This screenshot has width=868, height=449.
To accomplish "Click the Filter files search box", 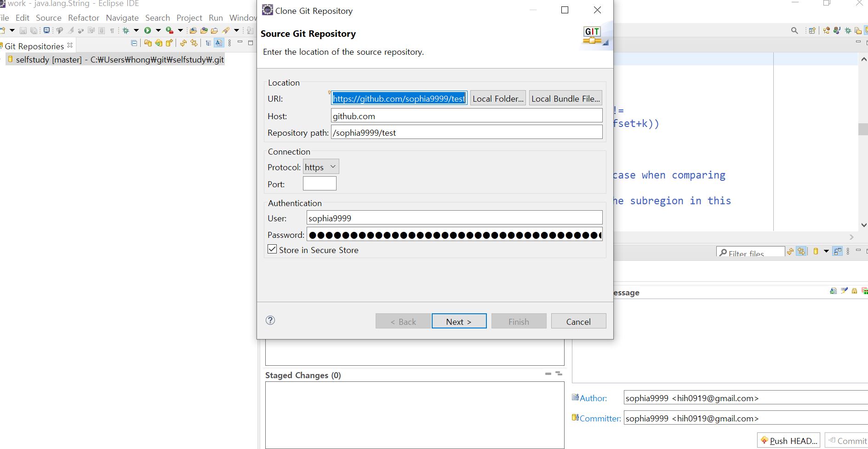I will tap(750, 252).
